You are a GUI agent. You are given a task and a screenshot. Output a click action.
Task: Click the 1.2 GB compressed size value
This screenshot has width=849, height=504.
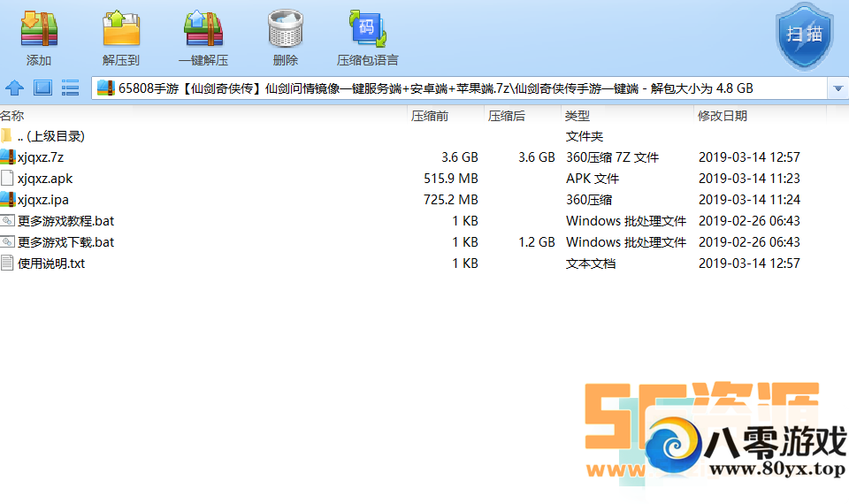[x=537, y=242]
